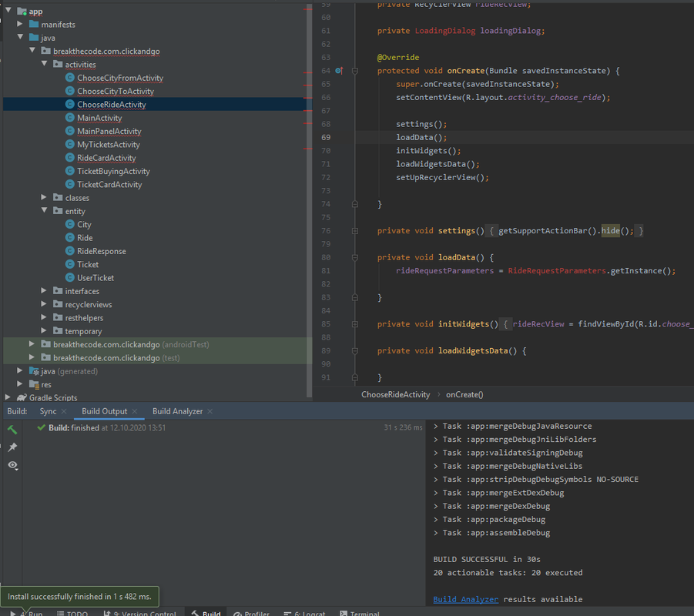The image size is (694, 616).
Task: Expand the resthelpers package
Action: tap(43, 316)
